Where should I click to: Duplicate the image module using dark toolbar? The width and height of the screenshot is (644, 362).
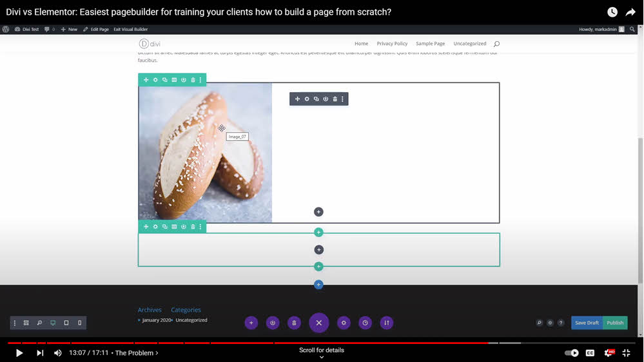[316, 99]
